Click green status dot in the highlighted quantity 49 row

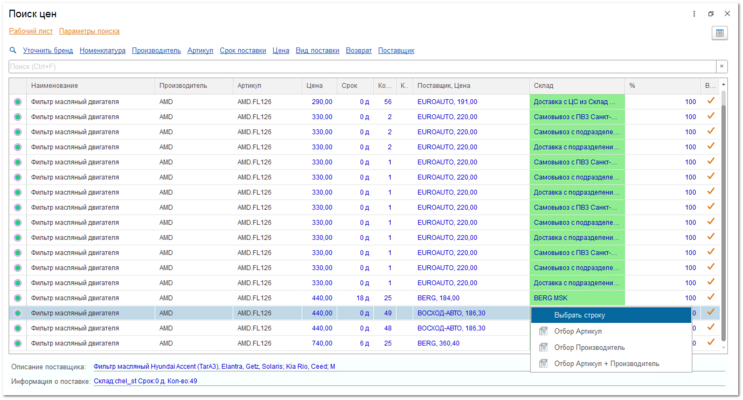pyautogui.click(x=18, y=313)
